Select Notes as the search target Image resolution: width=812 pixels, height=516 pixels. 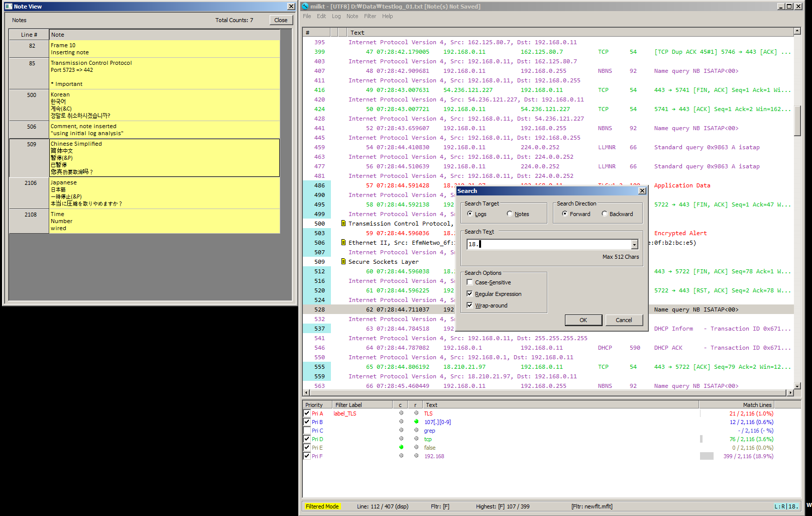point(510,214)
